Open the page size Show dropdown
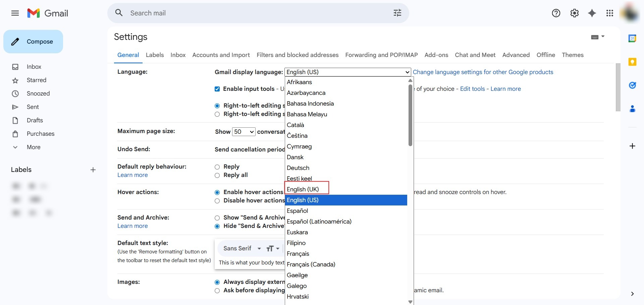The image size is (644, 305). tap(244, 132)
